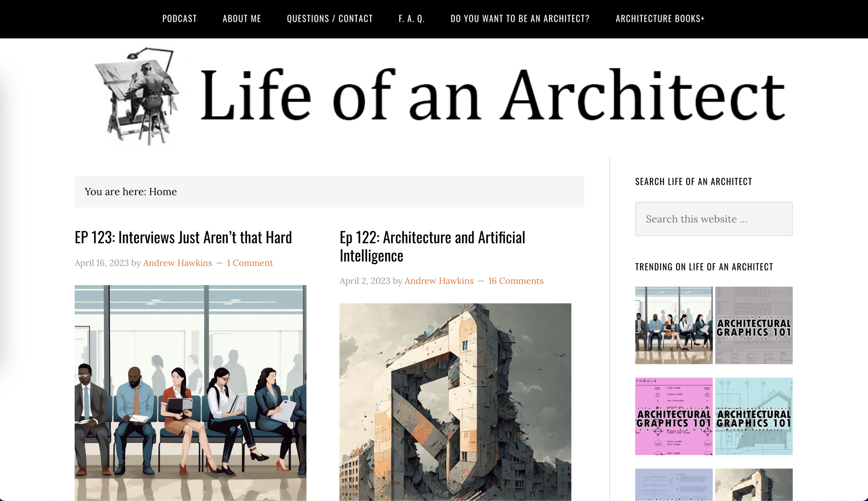Open the 16 Comments link
868x501 pixels.
(x=516, y=281)
